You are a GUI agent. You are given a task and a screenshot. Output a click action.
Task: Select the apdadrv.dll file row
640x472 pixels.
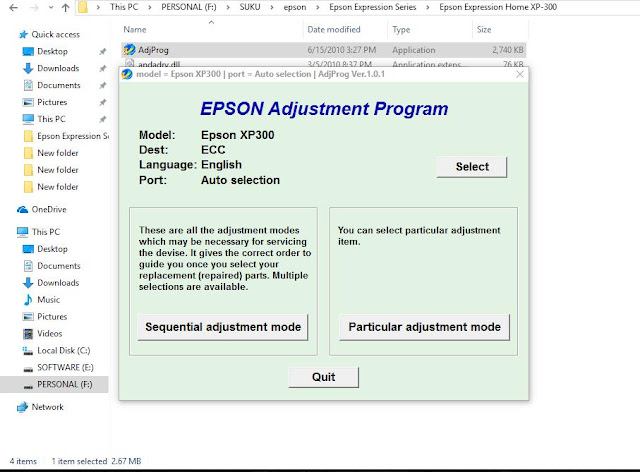(324, 64)
